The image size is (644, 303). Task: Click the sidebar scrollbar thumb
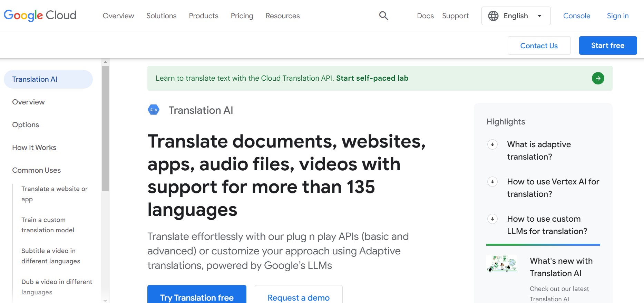pos(106,129)
